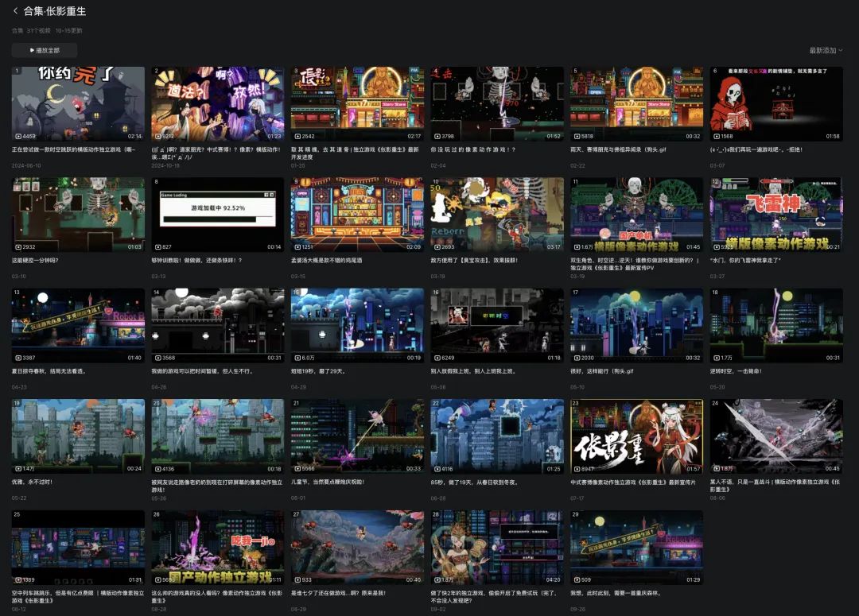This screenshot has height=616, width=859.
Task: Open video 12 thumbnail captioned 飞雷神
Action: click(776, 215)
